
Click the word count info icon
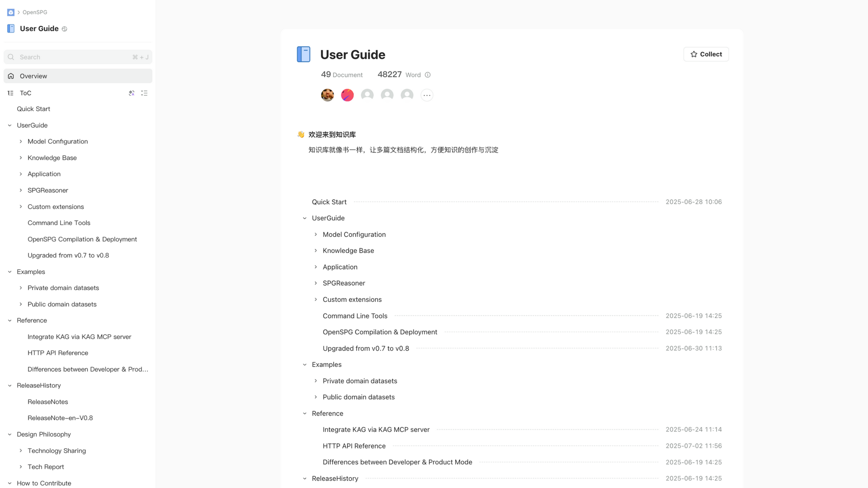click(428, 75)
